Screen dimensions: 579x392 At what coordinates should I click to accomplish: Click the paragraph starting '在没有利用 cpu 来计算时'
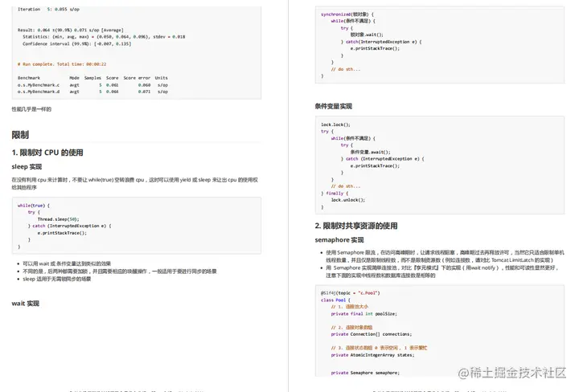pos(135,184)
